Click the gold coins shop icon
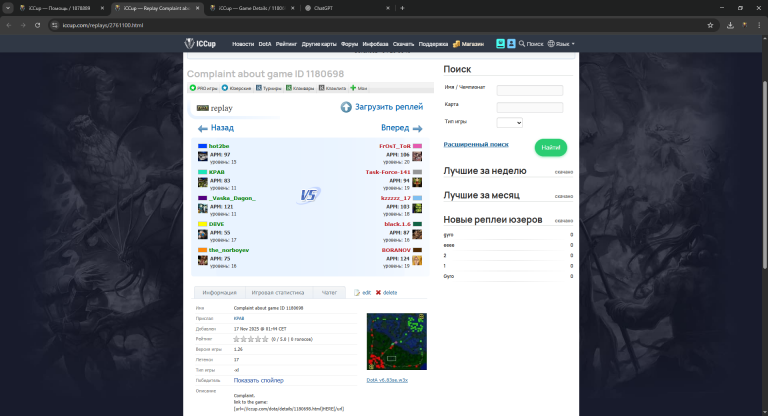This screenshot has width=768, height=416. [456, 44]
